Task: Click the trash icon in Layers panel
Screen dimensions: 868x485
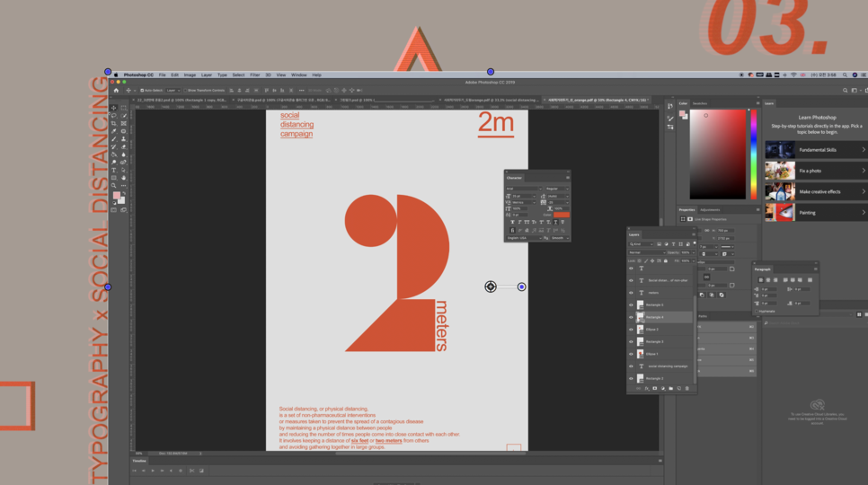Action: [x=687, y=388]
